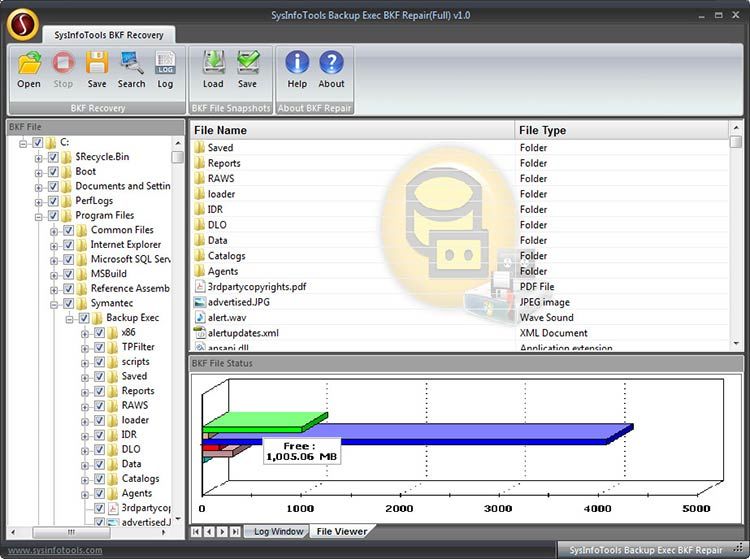Open the Search tool
The height and width of the screenshot is (559, 750).
point(131,67)
